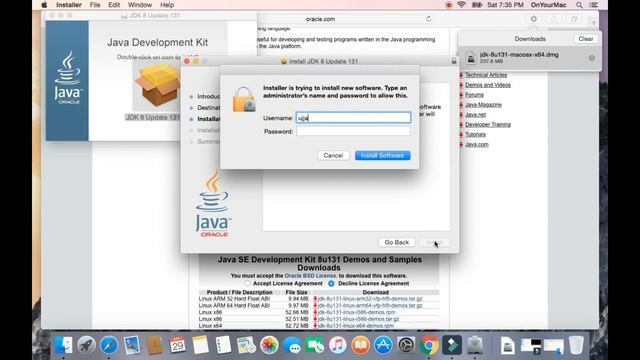Focus the Username field

pyautogui.click(x=353, y=118)
